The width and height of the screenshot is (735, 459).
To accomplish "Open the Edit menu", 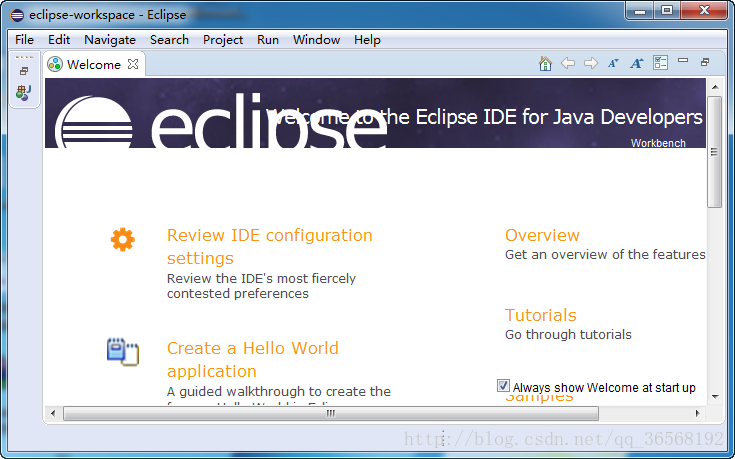I will point(59,40).
